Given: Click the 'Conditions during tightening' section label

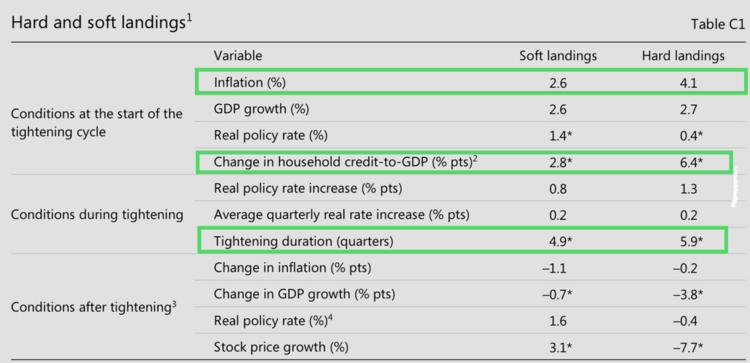Looking at the screenshot, I should click(97, 215).
